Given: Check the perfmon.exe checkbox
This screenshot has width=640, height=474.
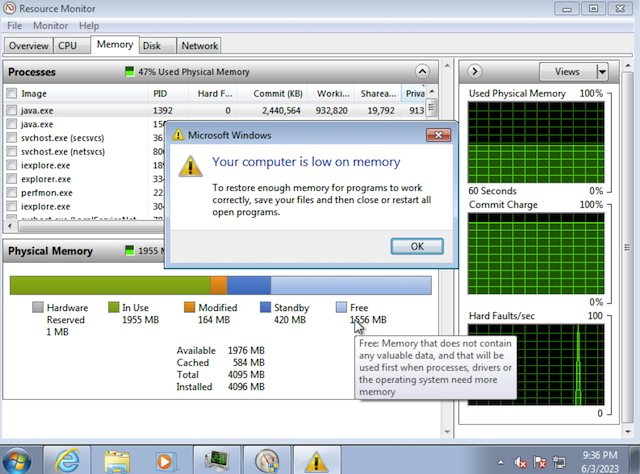Looking at the screenshot, I should pos(11,192).
